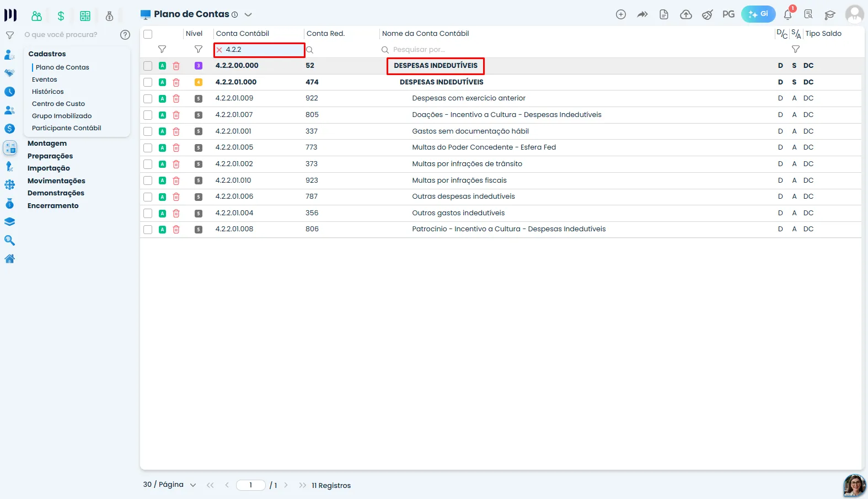The image size is (868, 499).
Task: Click the help question mark icon
Action: coord(125,35)
